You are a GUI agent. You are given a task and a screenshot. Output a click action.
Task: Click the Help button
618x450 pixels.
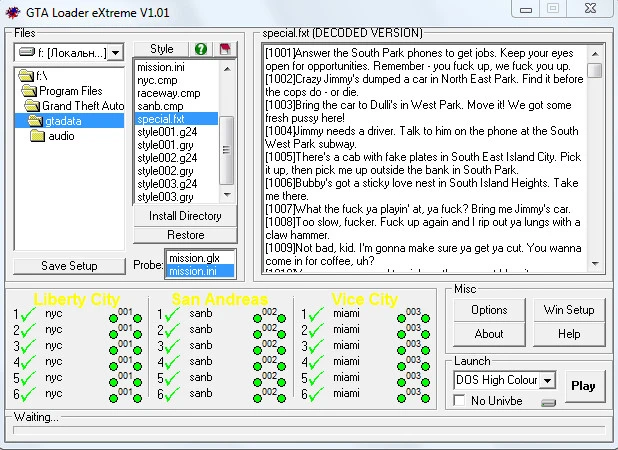pos(569,334)
